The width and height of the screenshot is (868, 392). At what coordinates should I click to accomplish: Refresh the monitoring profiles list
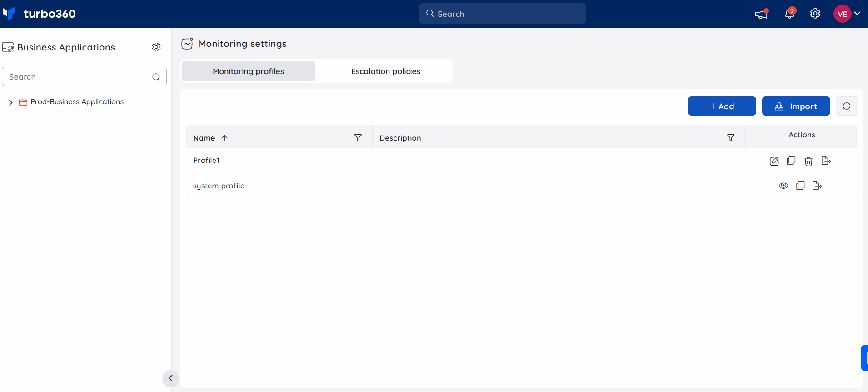847,106
